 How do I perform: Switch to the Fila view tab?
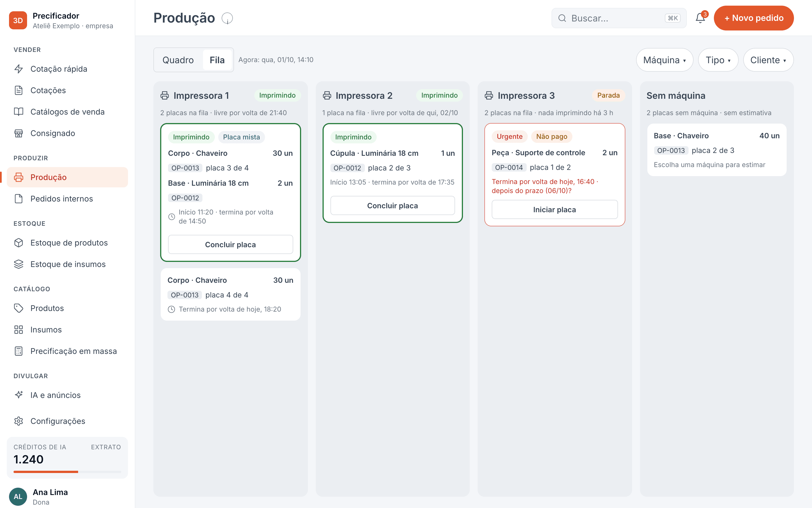217,60
